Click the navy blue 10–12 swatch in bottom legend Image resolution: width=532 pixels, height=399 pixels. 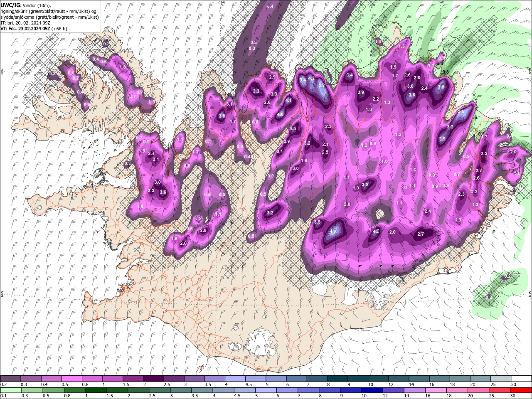point(372,390)
